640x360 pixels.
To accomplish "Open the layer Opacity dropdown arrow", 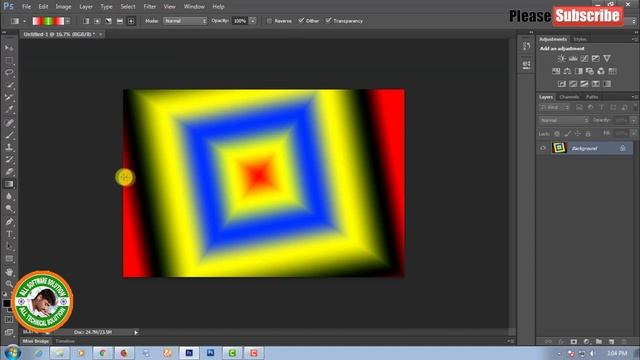I will pos(633,120).
